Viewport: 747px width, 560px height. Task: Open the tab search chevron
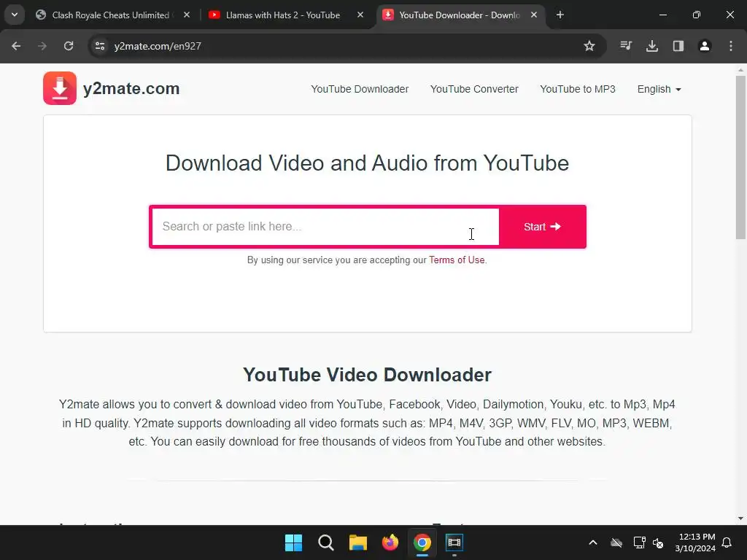tap(15, 15)
